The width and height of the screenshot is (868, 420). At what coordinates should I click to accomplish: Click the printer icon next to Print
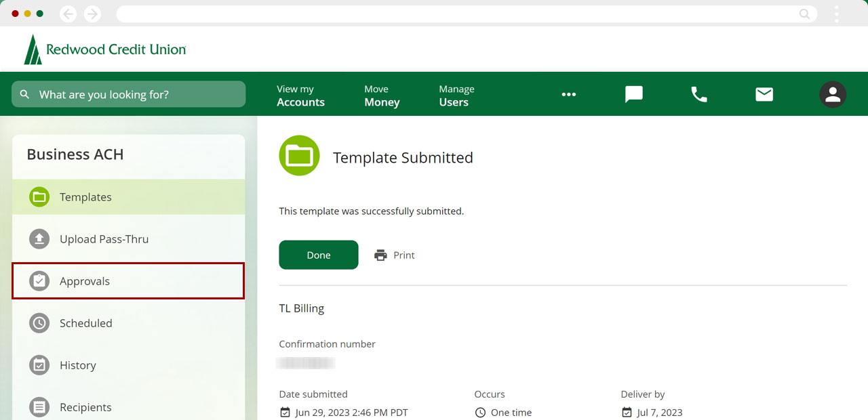tap(380, 255)
